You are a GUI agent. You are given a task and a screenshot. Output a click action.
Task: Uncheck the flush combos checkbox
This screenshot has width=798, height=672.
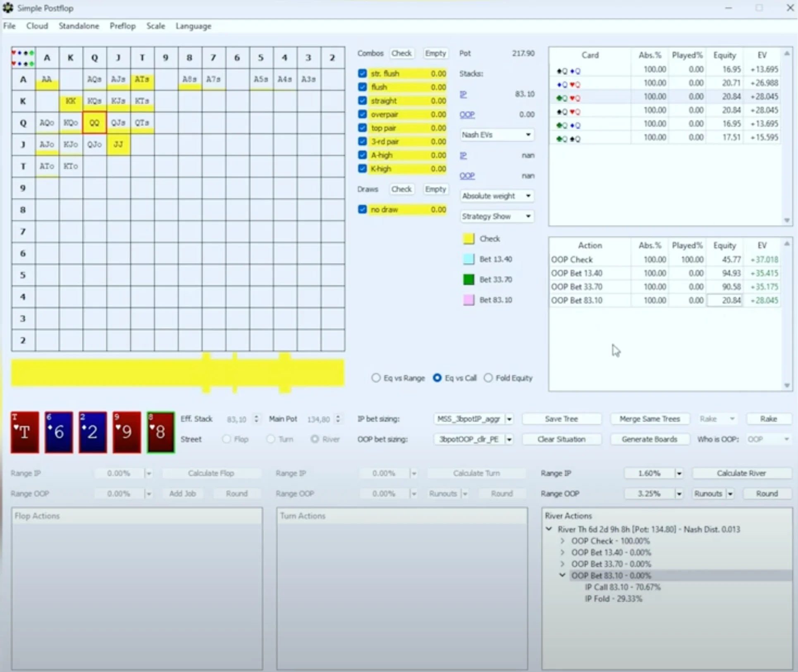pyautogui.click(x=363, y=87)
